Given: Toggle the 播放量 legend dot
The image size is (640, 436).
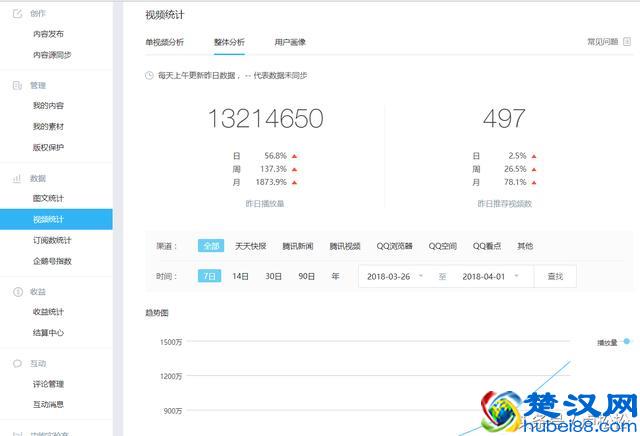Looking at the screenshot, I should coord(627,341).
